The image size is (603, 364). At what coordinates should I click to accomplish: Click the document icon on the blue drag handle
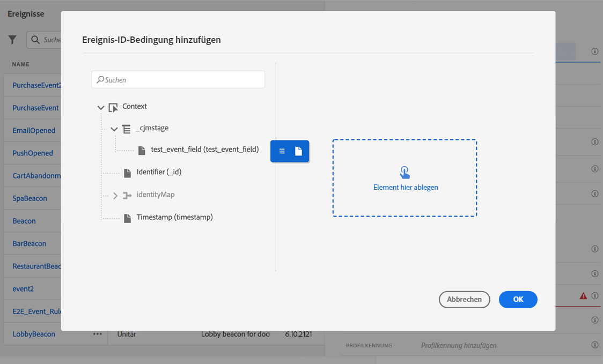click(x=298, y=151)
